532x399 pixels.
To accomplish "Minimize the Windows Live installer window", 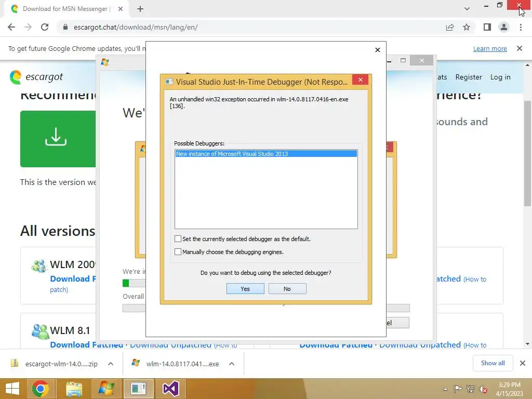I will (x=390, y=60).
